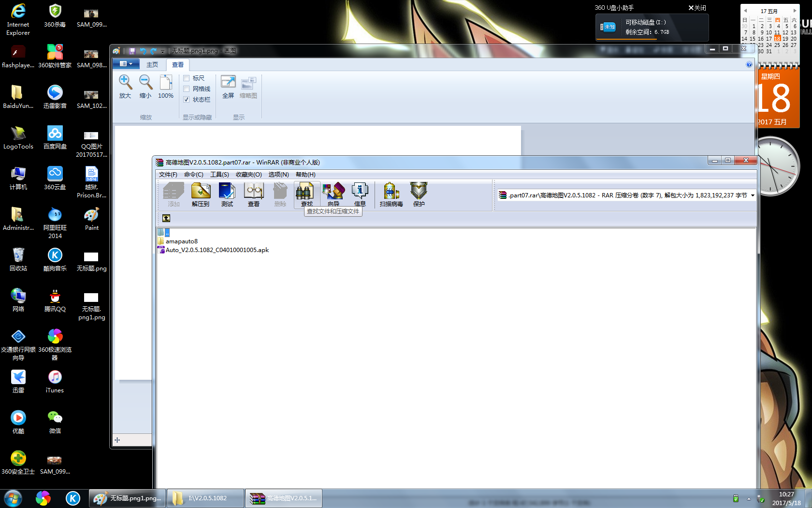Click Zoom Out (缩小) in Paint

pyautogui.click(x=145, y=87)
